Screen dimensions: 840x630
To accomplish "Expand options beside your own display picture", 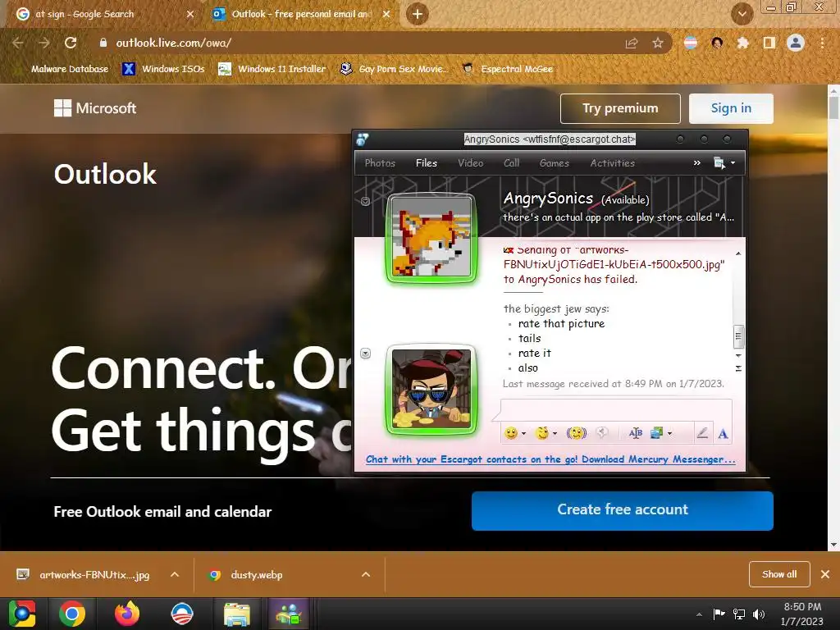I will click(x=365, y=353).
